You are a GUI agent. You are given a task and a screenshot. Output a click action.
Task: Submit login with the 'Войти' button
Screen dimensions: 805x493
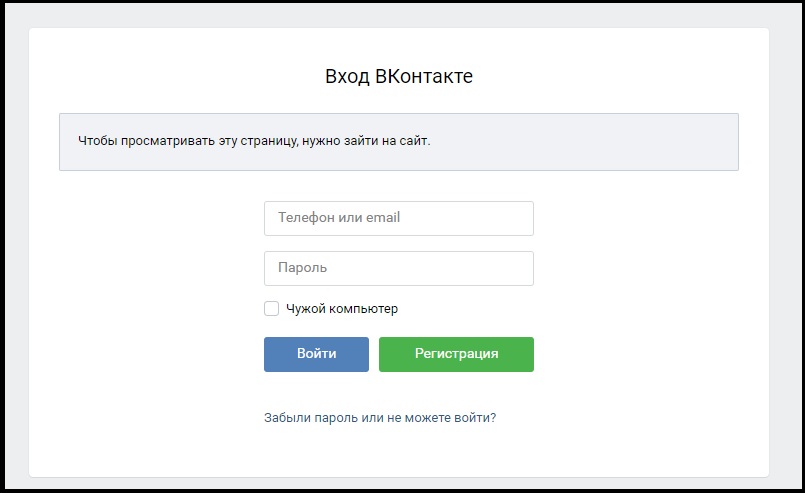coord(316,354)
